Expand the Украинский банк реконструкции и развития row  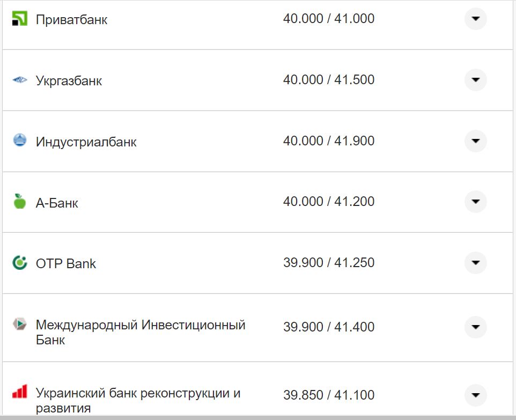point(475,395)
